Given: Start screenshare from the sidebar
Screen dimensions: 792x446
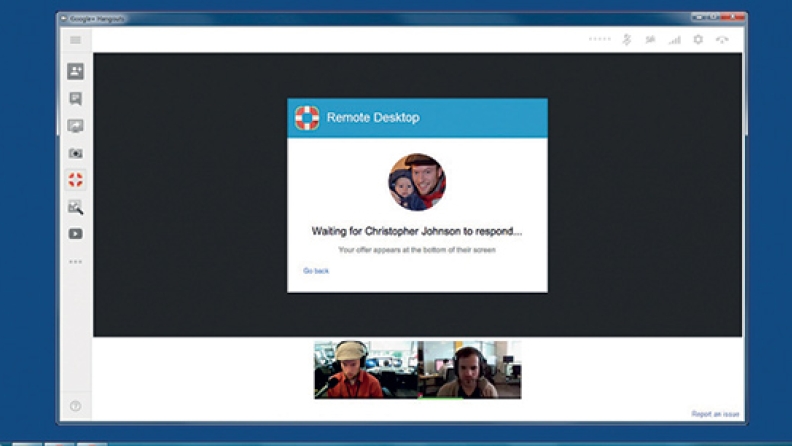Looking at the screenshot, I should [x=76, y=126].
